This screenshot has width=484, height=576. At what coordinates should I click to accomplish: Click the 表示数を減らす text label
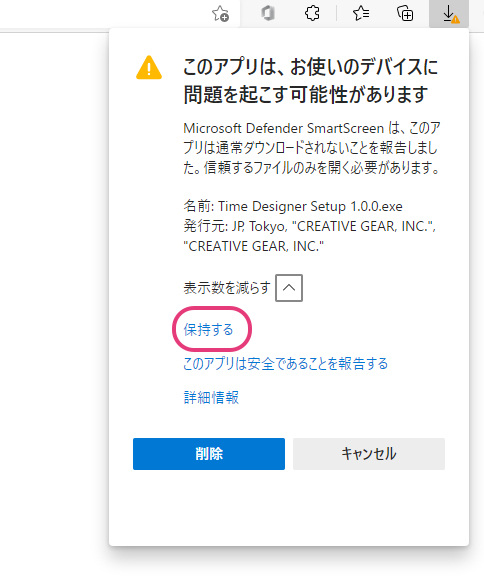(227, 288)
